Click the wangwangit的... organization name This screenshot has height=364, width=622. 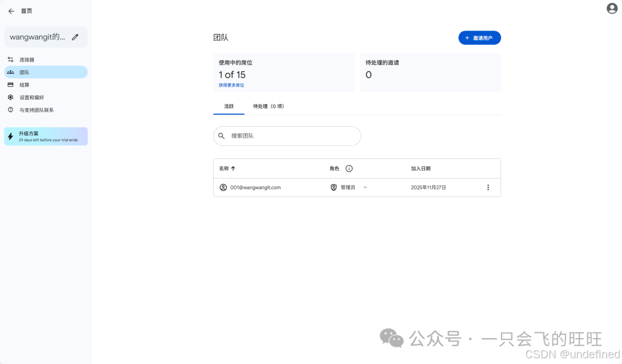[37, 37]
